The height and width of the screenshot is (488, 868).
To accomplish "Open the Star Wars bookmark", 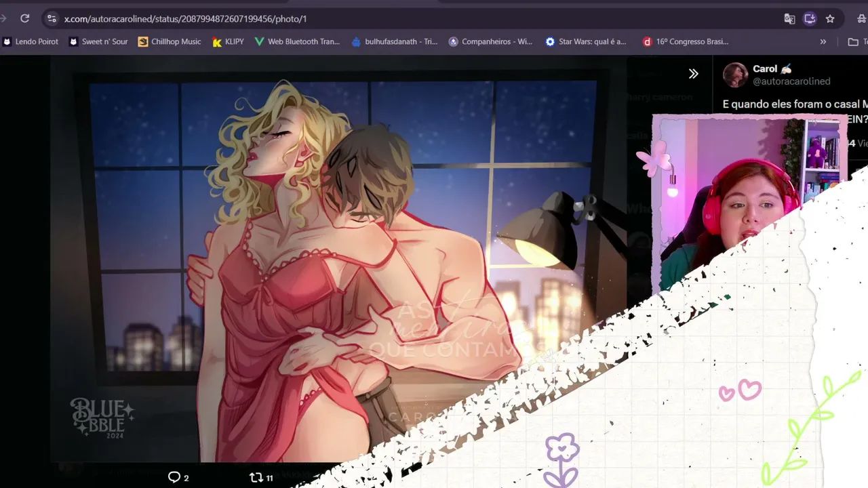I will click(x=586, y=41).
